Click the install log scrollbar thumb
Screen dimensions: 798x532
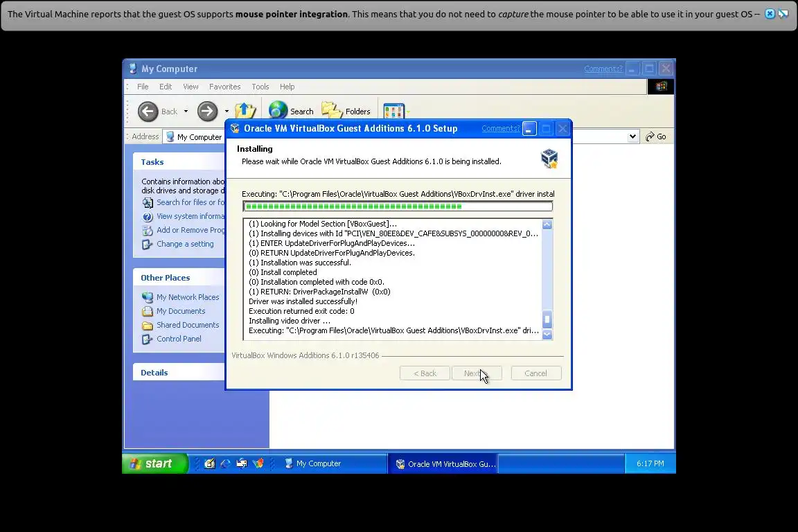[547, 319]
